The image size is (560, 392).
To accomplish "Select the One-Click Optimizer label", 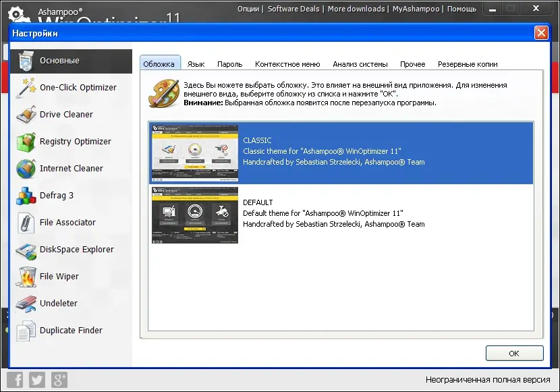I will coord(78,88).
